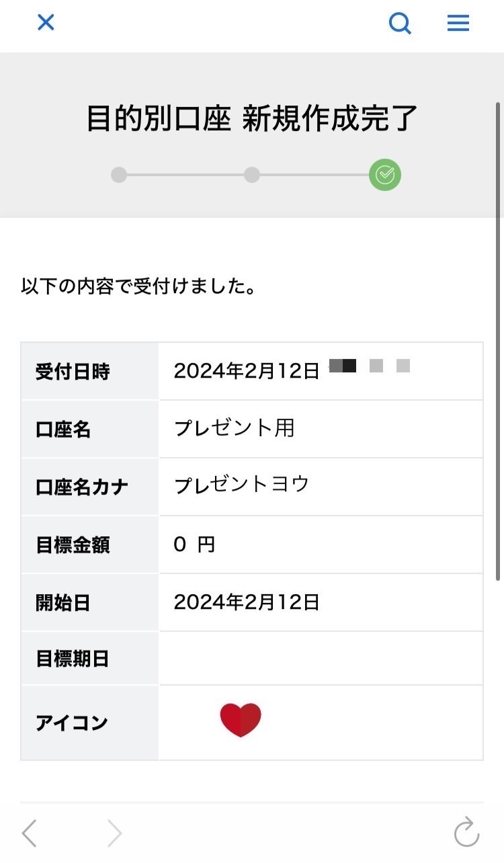Click the page's vertical scrollbar

499,341
